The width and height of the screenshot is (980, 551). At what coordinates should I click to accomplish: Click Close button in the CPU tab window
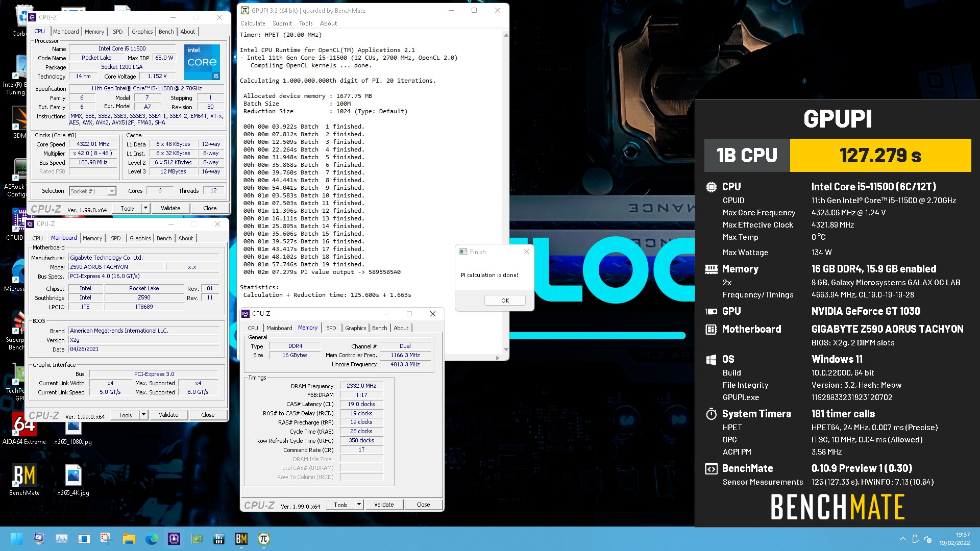click(x=210, y=208)
